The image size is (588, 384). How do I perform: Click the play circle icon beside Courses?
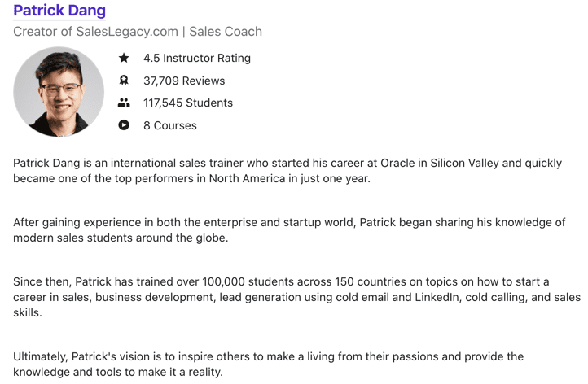124,124
